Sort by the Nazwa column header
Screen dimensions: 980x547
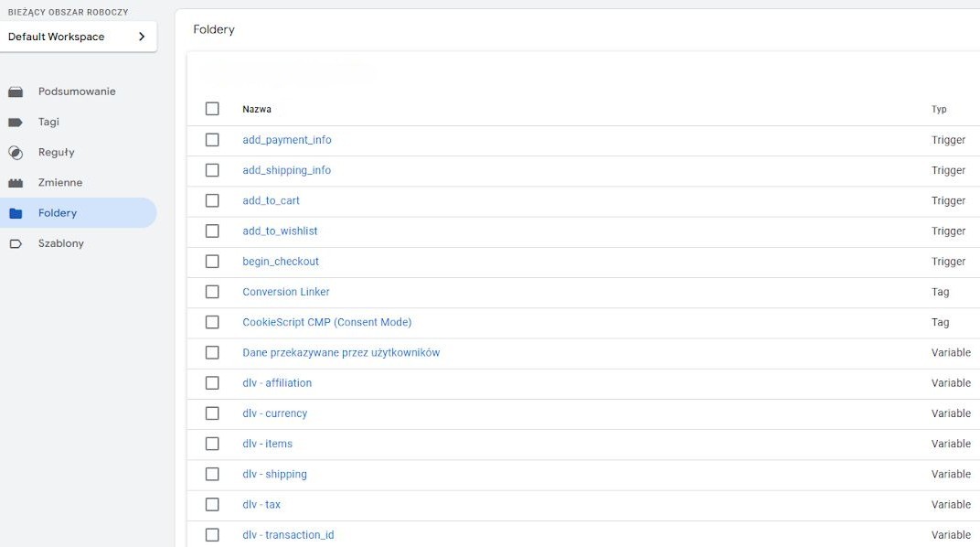click(257, 110)
